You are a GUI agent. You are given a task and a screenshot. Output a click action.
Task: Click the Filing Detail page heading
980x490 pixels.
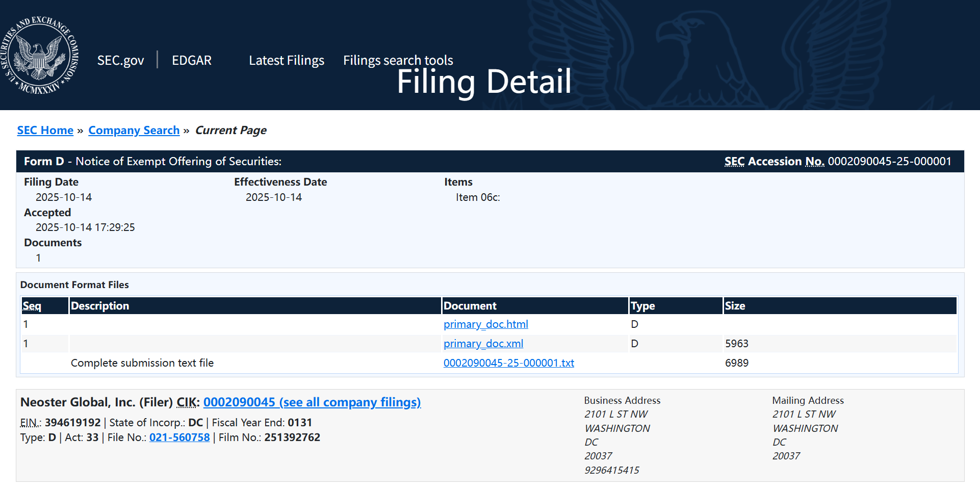(x=484, y=82)
